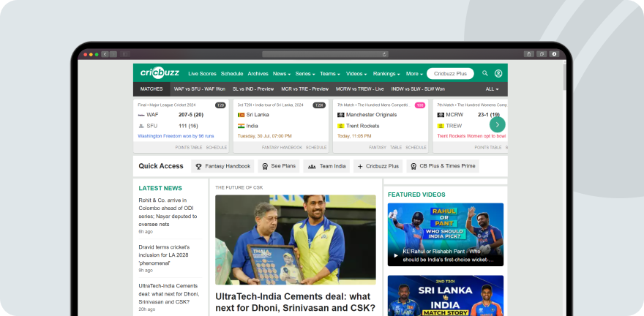
Task: Read Rohit & Co. arrive in Colombo story
Action: (168, 212)
